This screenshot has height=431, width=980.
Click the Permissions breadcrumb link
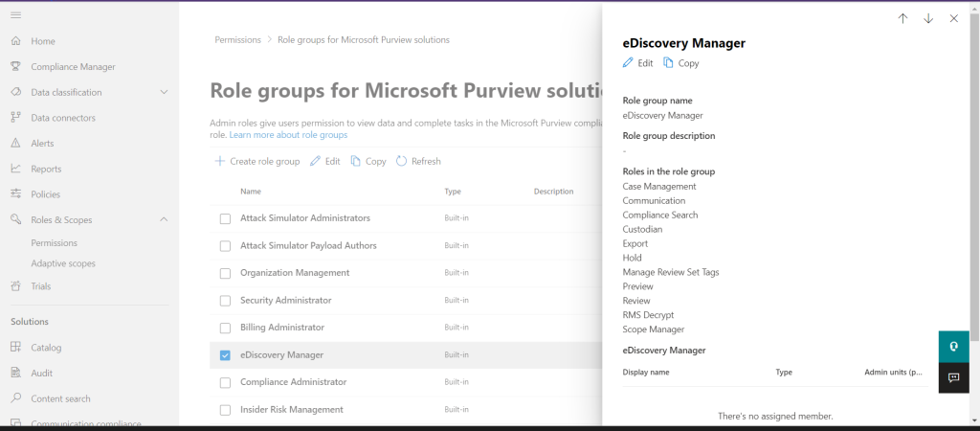238,39
